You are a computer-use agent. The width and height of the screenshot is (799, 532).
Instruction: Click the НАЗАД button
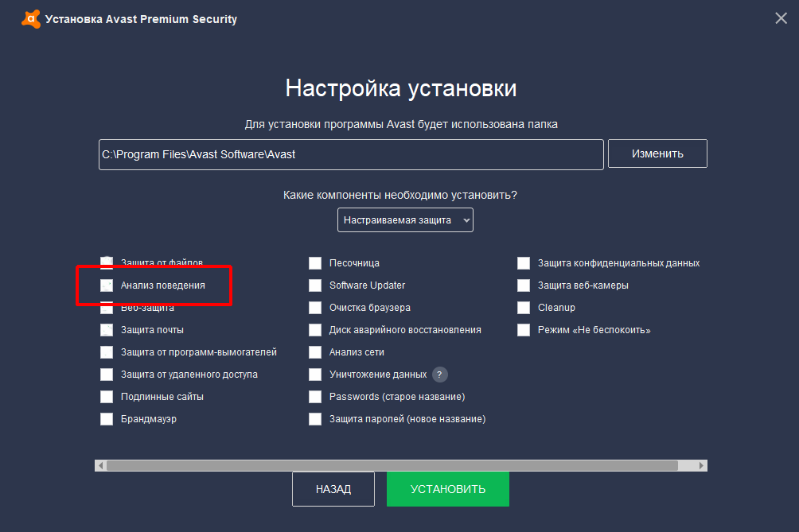point(333,489)
